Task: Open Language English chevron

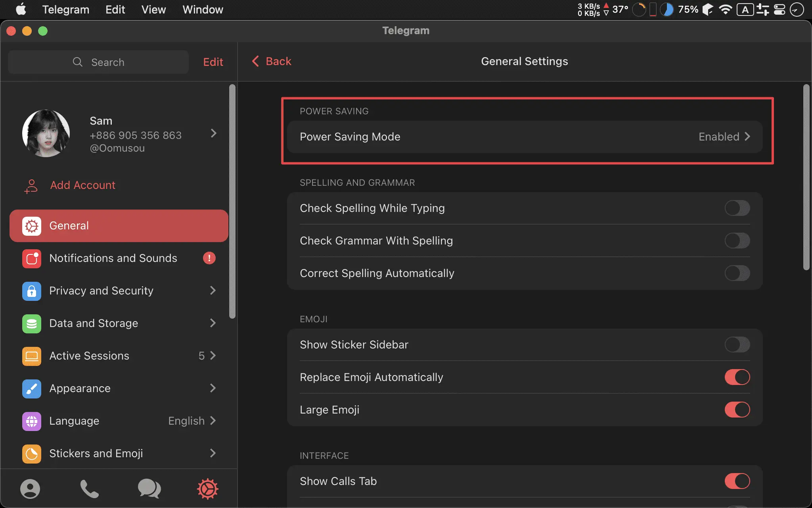Action: point(213,421)
